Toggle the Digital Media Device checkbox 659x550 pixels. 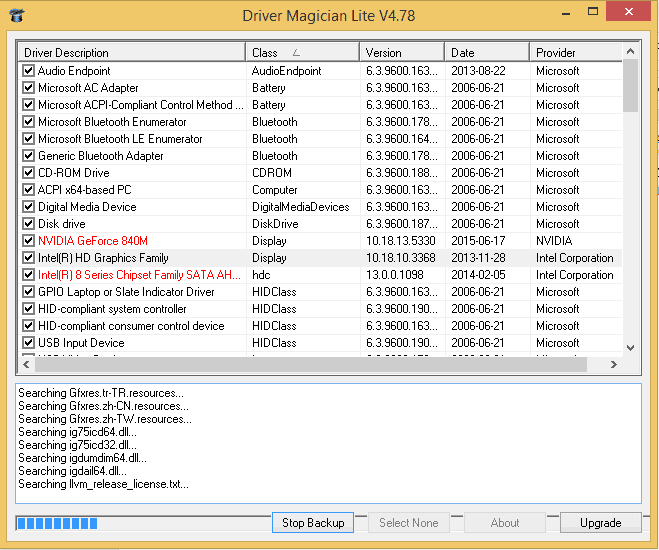tap(28, 206)
